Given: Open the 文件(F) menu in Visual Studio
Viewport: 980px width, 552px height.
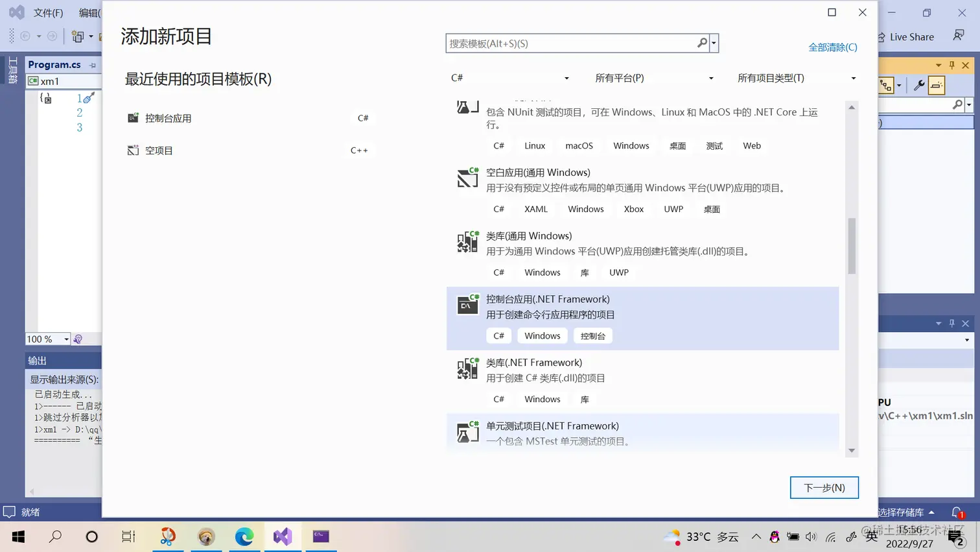Looking at the screenshot, I should pyautogui.click(x=48, y=12).
